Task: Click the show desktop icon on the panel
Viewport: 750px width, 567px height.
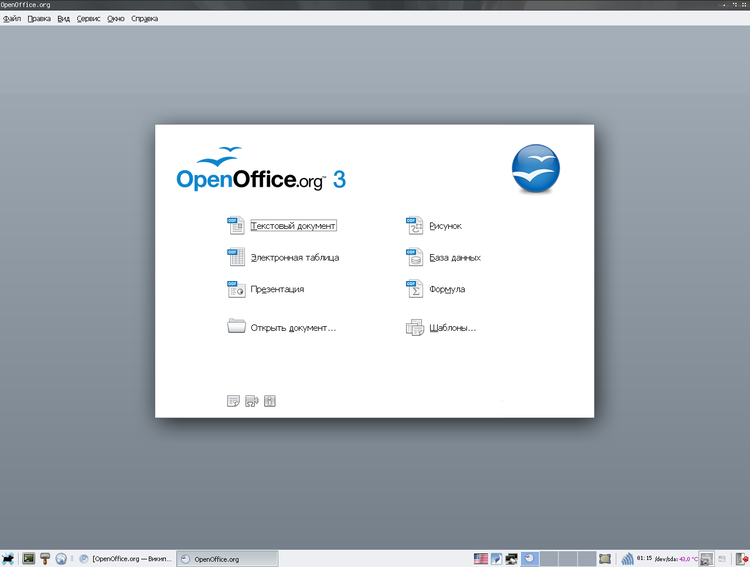Action: click(605, 558)
